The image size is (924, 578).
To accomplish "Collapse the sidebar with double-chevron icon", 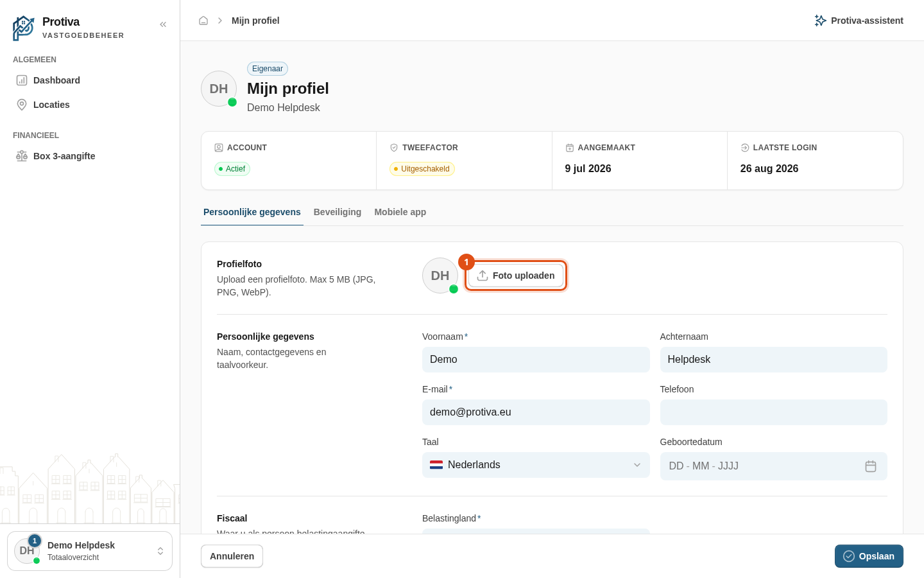I will pyautogui.click(x=163, y=24).
